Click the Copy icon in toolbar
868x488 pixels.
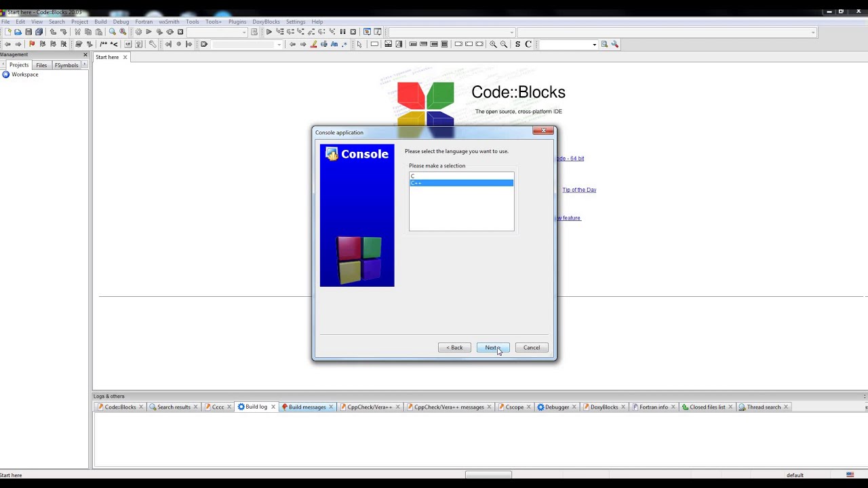pyautogui.click(x=88, y=32)
